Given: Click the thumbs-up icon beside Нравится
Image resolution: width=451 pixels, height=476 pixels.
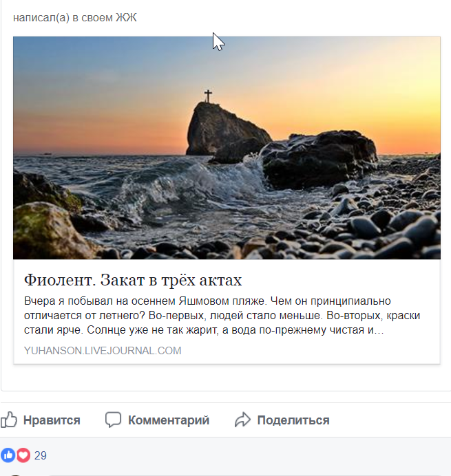Looking at the screenshot, I should (8, 420).
